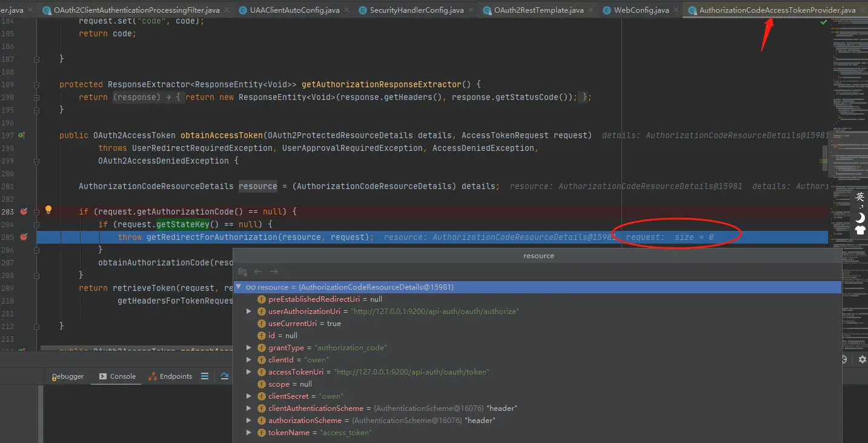
Task: Click the show execution point icon
Action: (x=225, y=376)
